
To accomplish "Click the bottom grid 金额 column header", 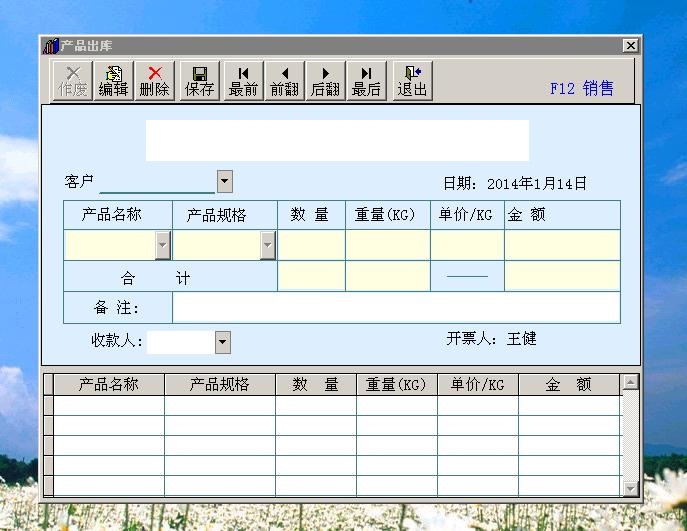I will pyautogui.click(x=569, y=385).
